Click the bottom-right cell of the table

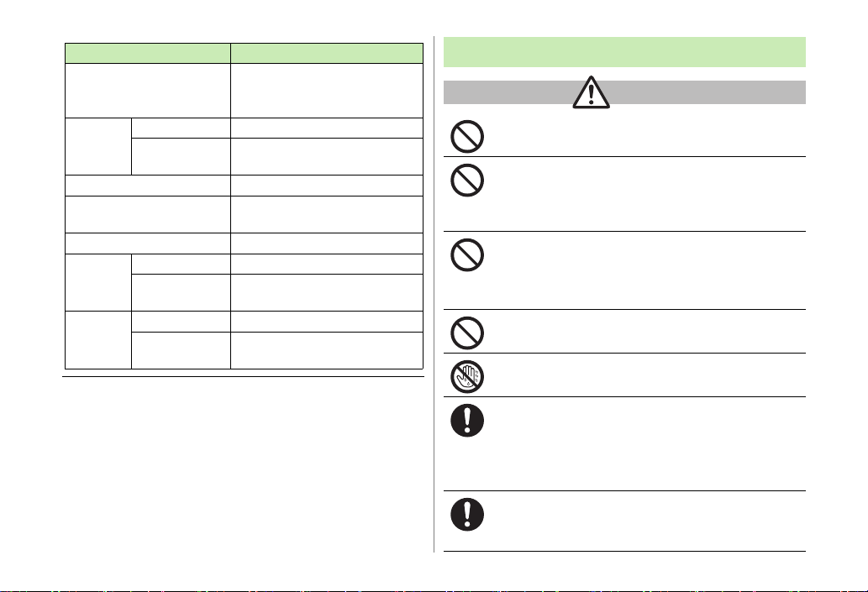327,350
